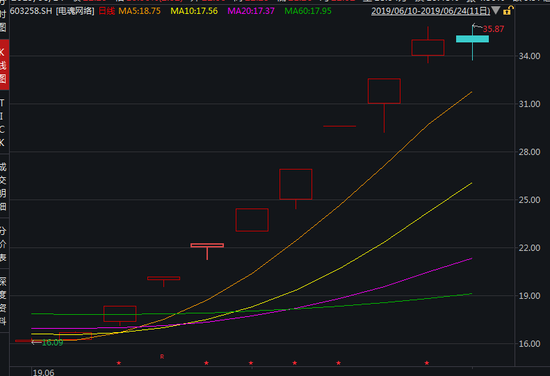550x376 pixels.
Task: Click the 35.87 high price annotation
Action: tap(493, 29)
